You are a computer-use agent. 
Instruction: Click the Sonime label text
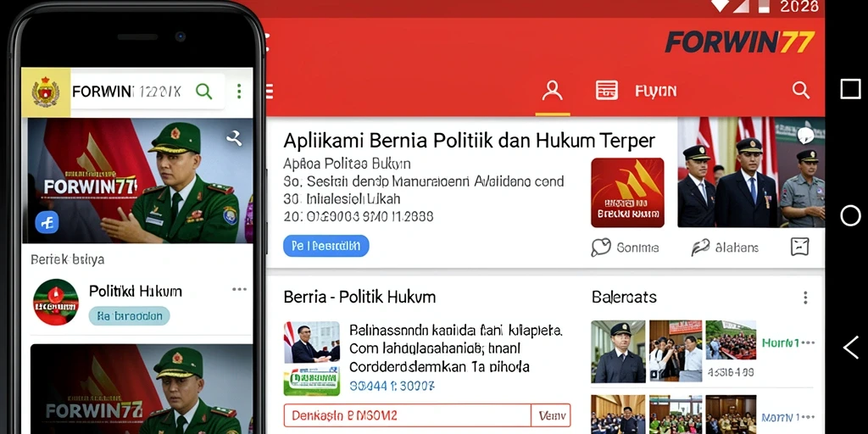click(x=637, y=248)
